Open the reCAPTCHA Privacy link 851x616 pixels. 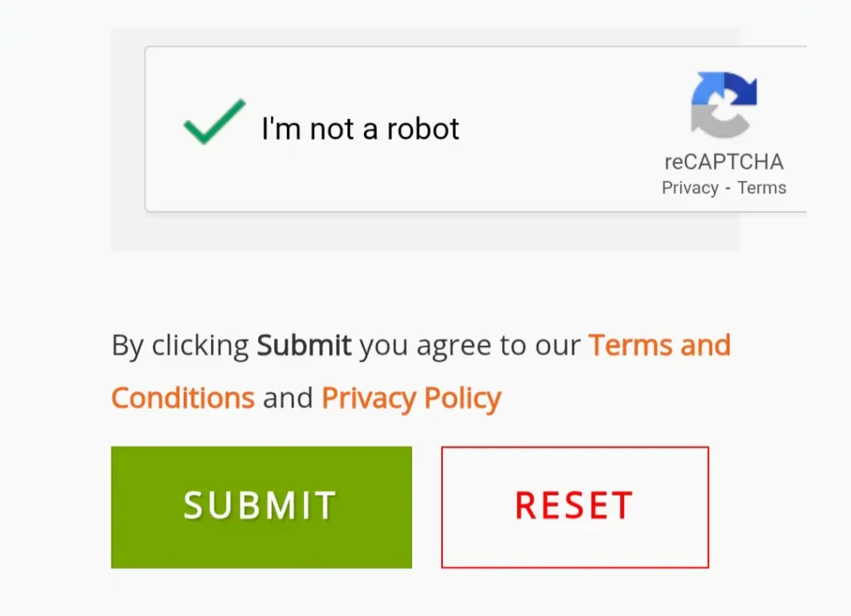pos(690,188)
